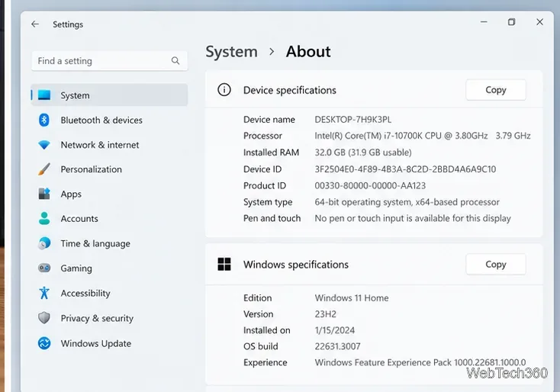
Task: Open Personalization settings label
Action: [x=91, y=169]
